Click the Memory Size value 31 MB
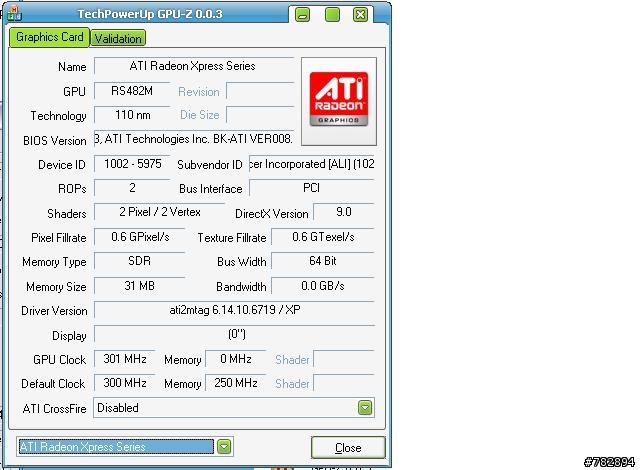The image size is (640, 470). (x=140, y=286)
